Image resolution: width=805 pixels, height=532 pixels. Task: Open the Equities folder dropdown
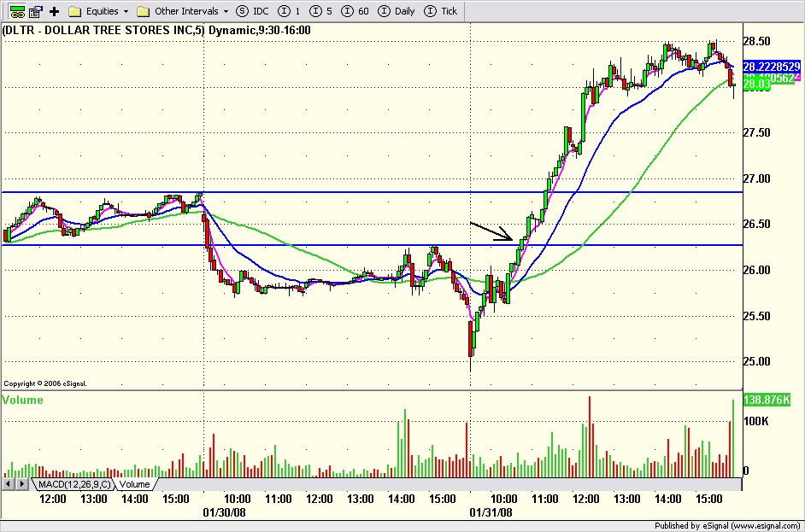[126, 11]
